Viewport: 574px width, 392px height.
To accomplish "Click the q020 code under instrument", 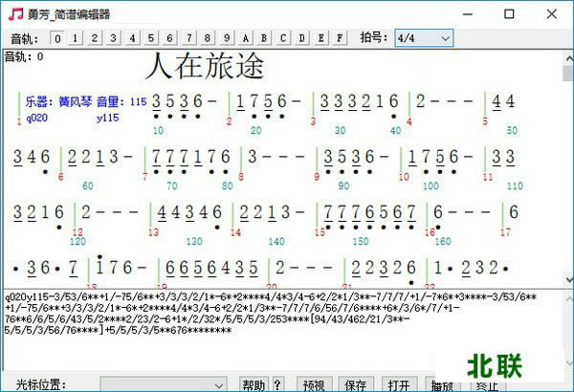I will coord(37,118).
